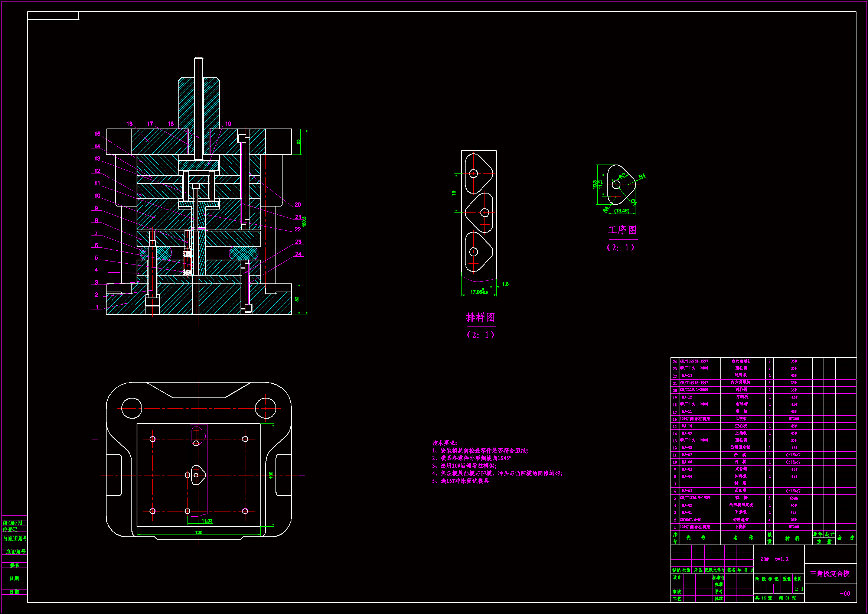Click the 13.46 dimension under the triangle part
Image resolution: width=868 pixels, height=614 pixels.
coord(621,211)
